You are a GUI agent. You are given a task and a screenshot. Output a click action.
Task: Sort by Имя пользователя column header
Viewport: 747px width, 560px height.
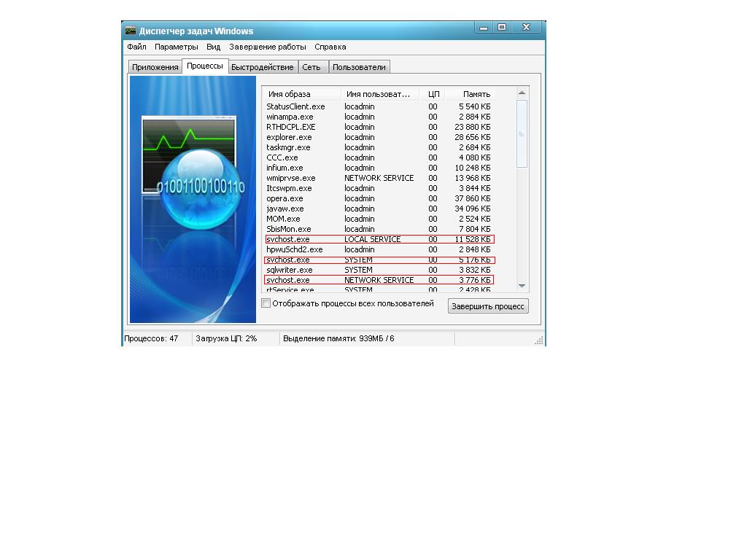tap(379, 94)
